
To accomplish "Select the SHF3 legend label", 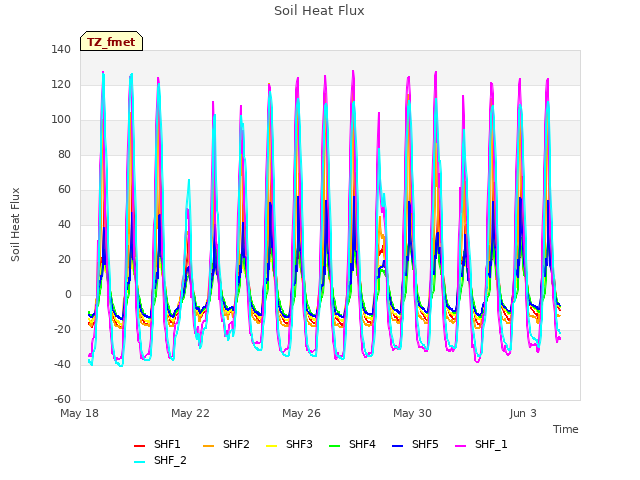I will coord(299,444).
